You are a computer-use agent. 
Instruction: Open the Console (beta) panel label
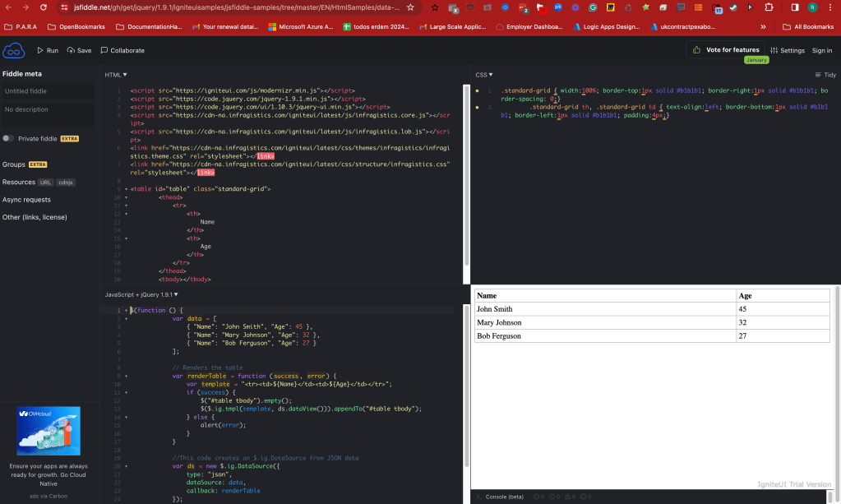[x=504, y=497]
